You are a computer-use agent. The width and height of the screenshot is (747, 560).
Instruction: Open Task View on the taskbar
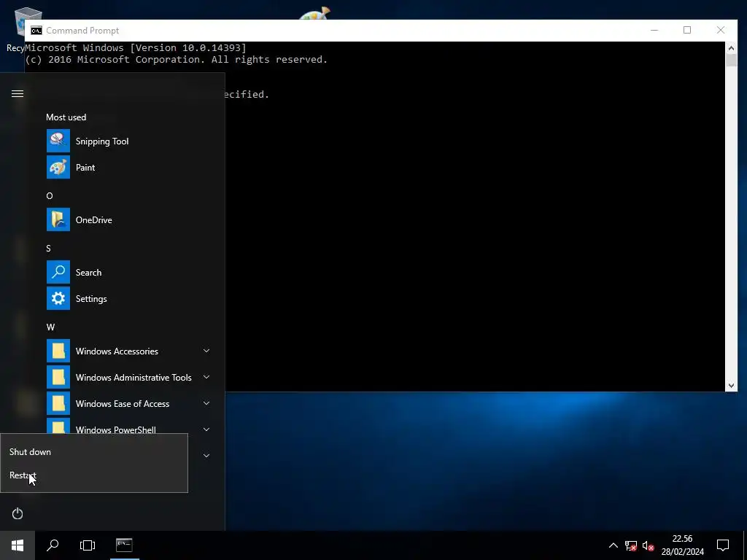tap(88, 545)
